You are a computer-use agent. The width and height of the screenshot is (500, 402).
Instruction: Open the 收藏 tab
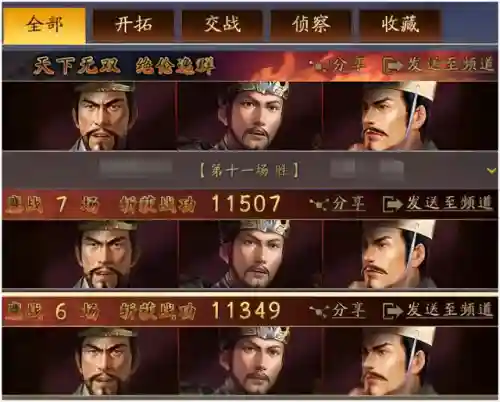pyautogui.click(x=400, y=25)
